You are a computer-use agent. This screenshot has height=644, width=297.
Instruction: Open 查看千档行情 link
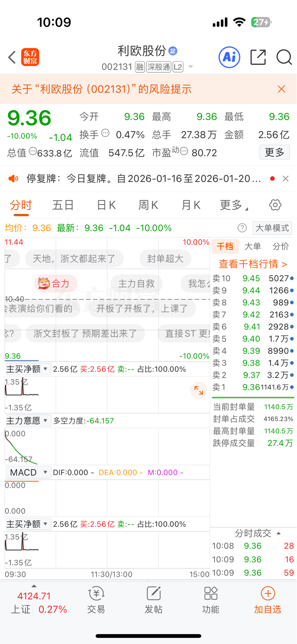(253, 264)
